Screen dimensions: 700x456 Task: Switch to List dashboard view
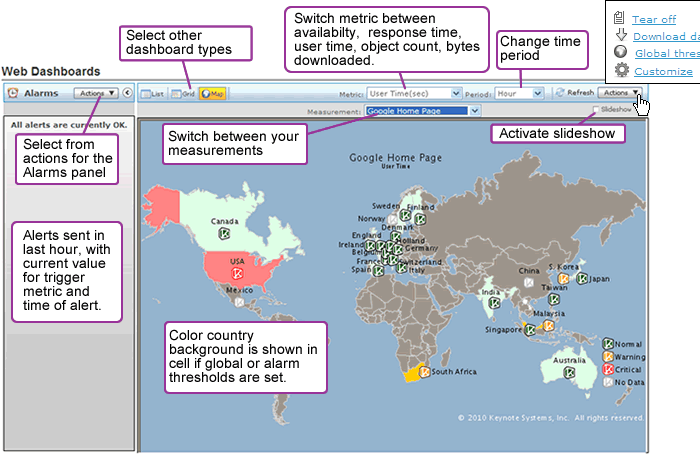point(152,93)
